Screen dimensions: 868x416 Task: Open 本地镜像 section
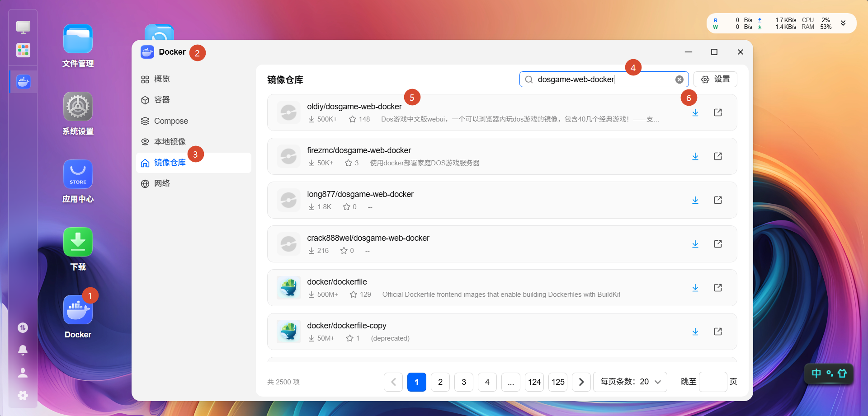tap(193, 142)
